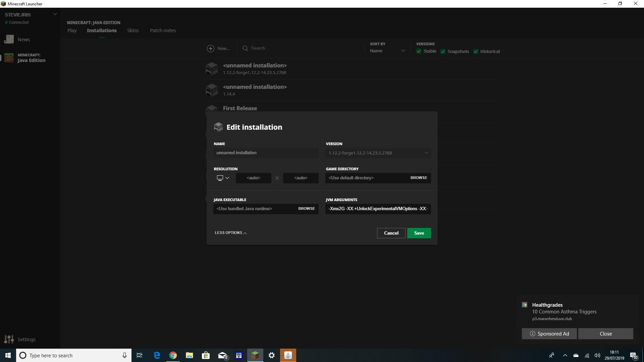The height and width of the screenshot is (362, 644).
Task: Toggle the Snapshots versions checkbox
Action: pyautogui.click(x=443, y=51)
